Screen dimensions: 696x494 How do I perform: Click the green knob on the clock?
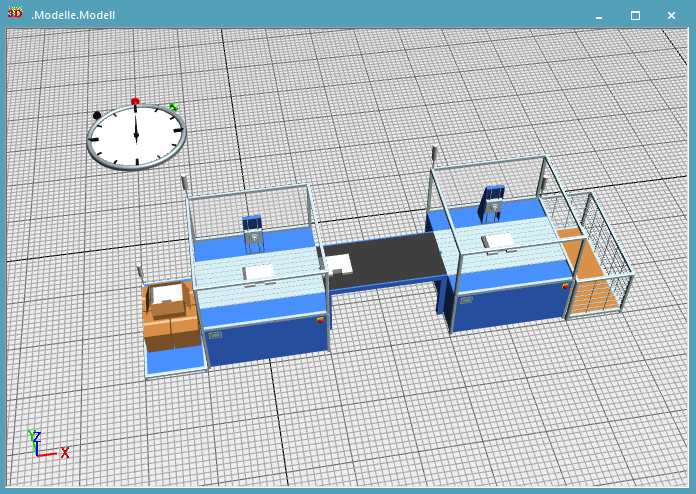(x=174, y=107)
